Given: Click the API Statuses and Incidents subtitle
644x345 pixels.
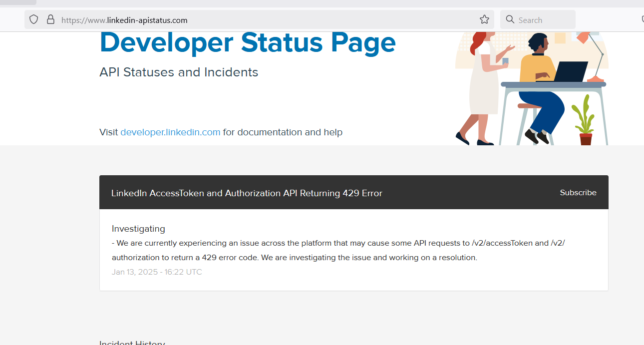Looking at the screenshot, I should [x=179, y=72].
